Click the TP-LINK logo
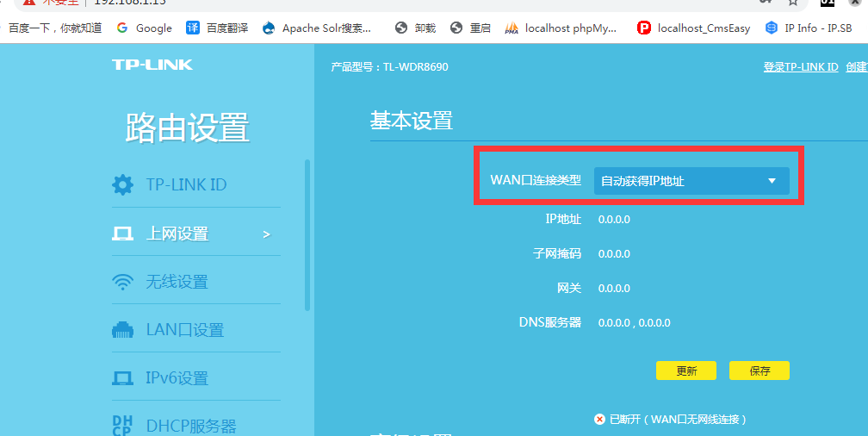Screen dimensions: 868x436 click(x=152, y=65)
